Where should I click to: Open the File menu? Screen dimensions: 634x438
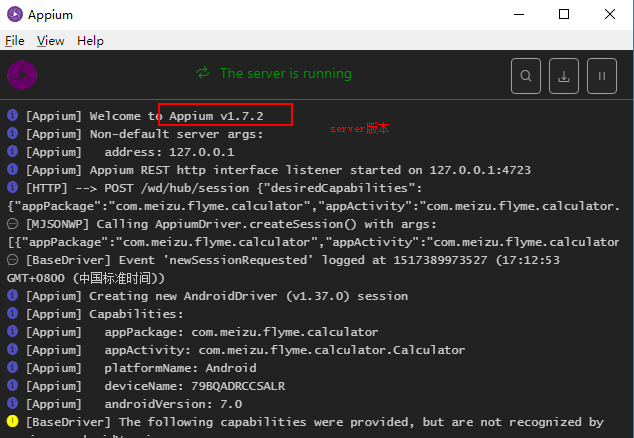15,41
